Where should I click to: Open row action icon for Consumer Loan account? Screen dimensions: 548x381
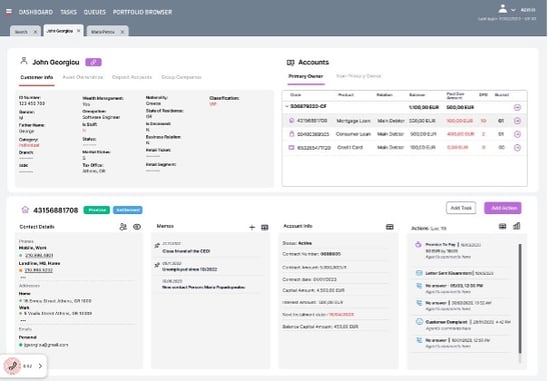point(517,134)
